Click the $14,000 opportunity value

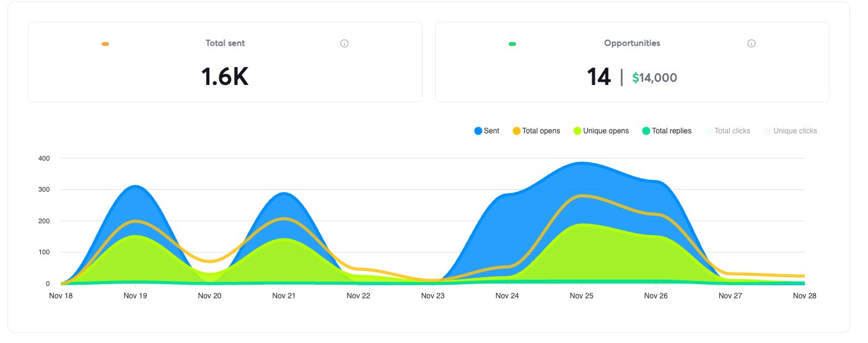tap(654, 78)
